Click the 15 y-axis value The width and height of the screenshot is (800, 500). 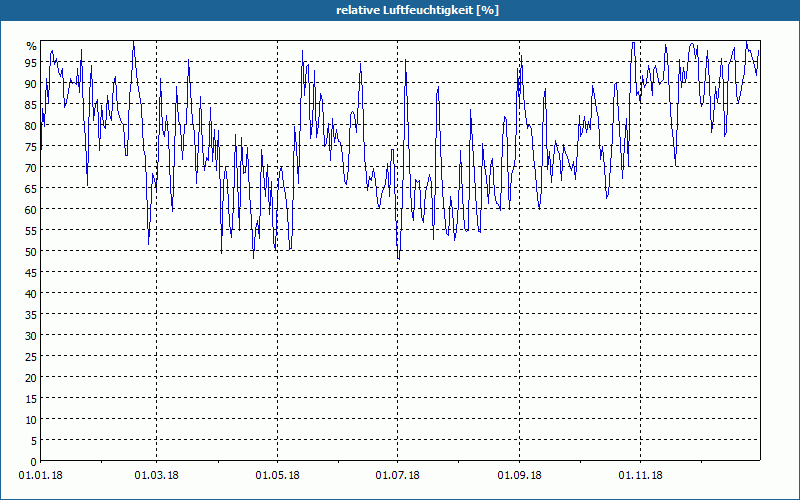[x=31, y=399]
